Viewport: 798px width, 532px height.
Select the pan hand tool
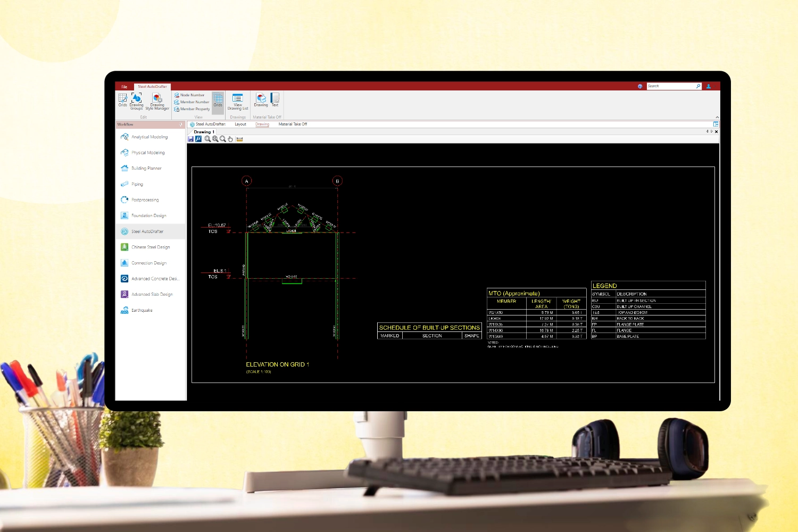pos(230,139)
